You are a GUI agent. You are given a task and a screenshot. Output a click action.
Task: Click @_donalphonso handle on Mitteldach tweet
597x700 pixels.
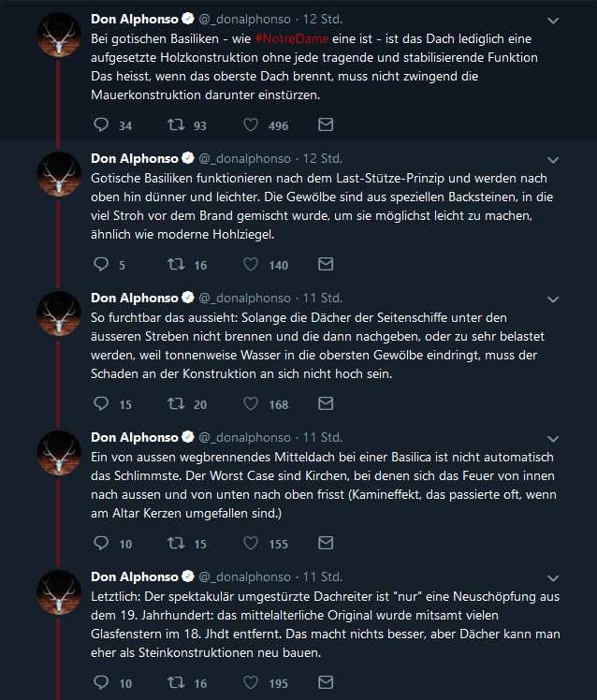(x=244, y=438)
